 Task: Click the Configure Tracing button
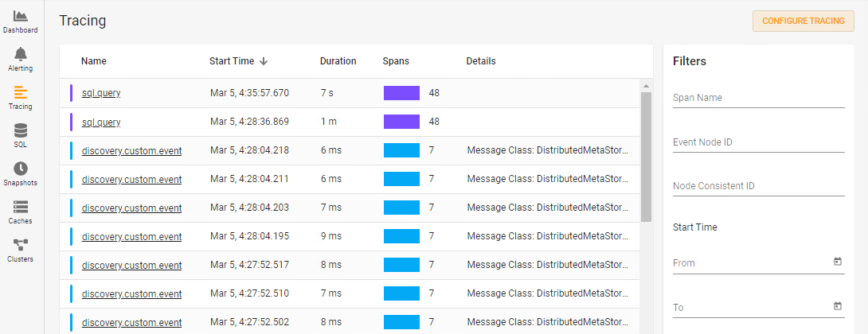(803, 21)
